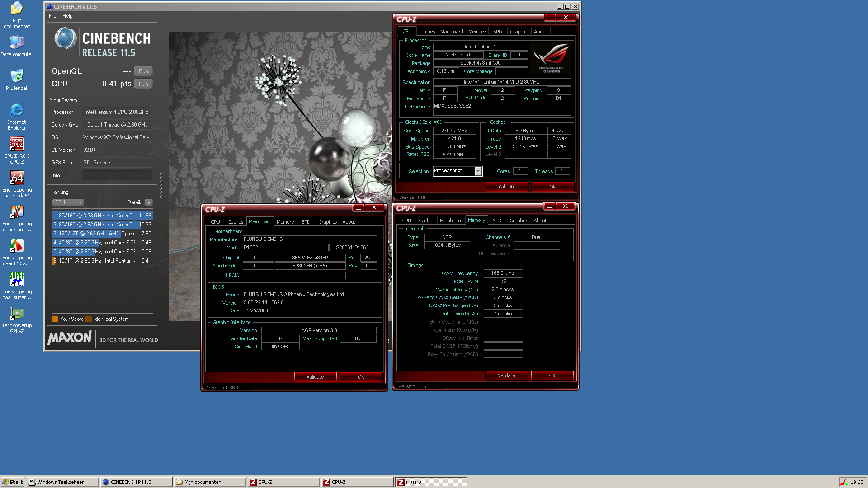868x488 pixels.
Task: Open aida64 shortcut desktop icon
Action: (17, 184)
